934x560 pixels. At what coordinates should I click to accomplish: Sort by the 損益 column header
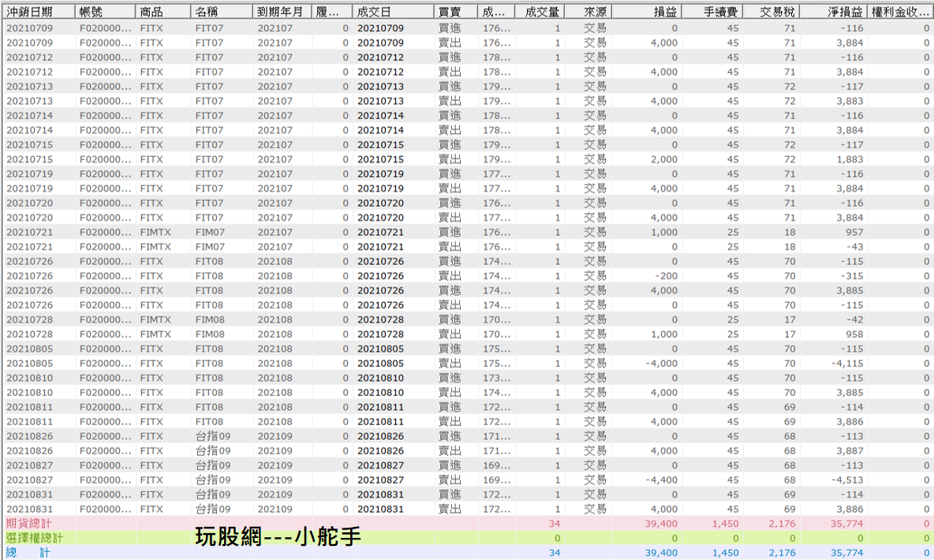pyautogui.click(x=647, y=11)
